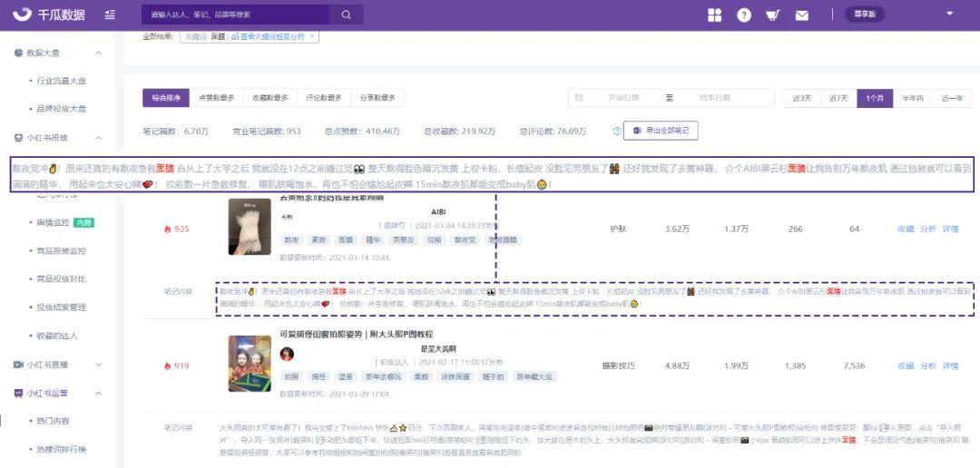Click the 开始日期 start date field
Viewport: 980px width, 468px height.
pyautogui.click(x=623, y=97)
